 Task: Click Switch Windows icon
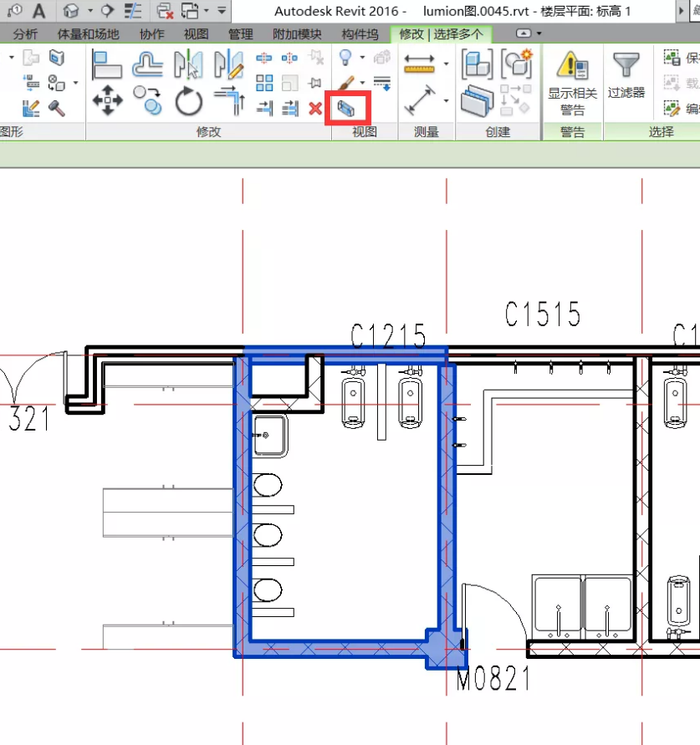190,11
